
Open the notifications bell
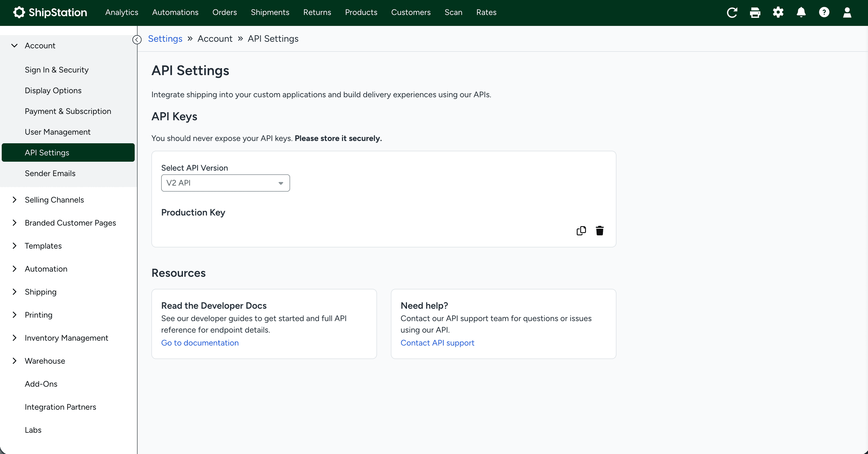click(x=801, y=12)
